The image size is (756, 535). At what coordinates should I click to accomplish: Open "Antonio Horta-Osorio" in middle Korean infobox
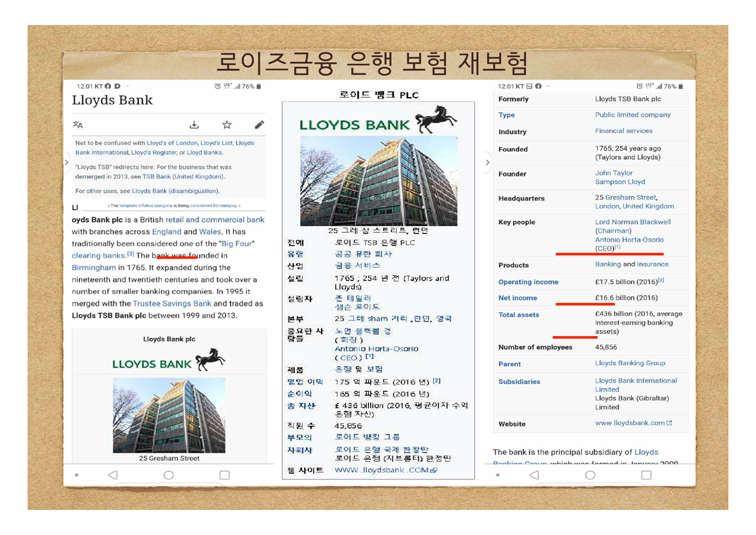pyautogui.click(x=376, y=349)
